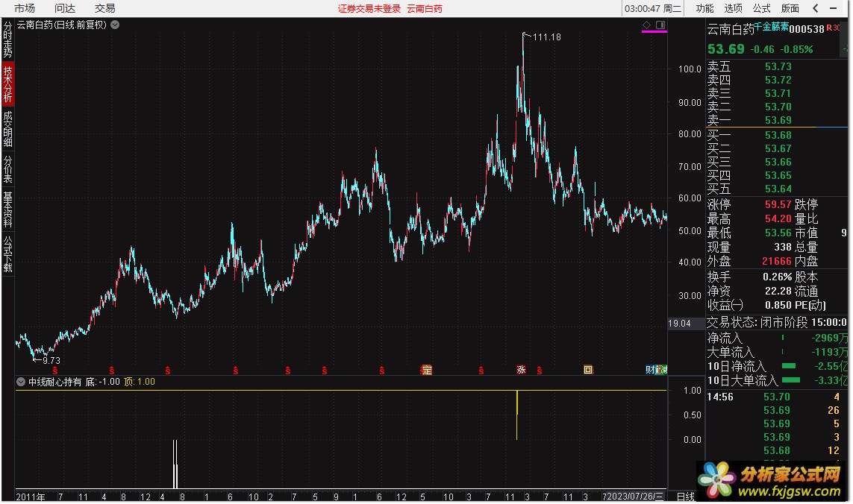Click the cyan 千金藤素 tag

point(772,25)
